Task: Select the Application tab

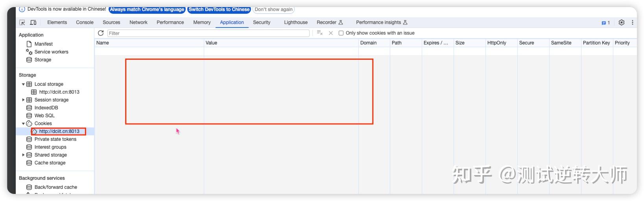Action: click(232, 22)
